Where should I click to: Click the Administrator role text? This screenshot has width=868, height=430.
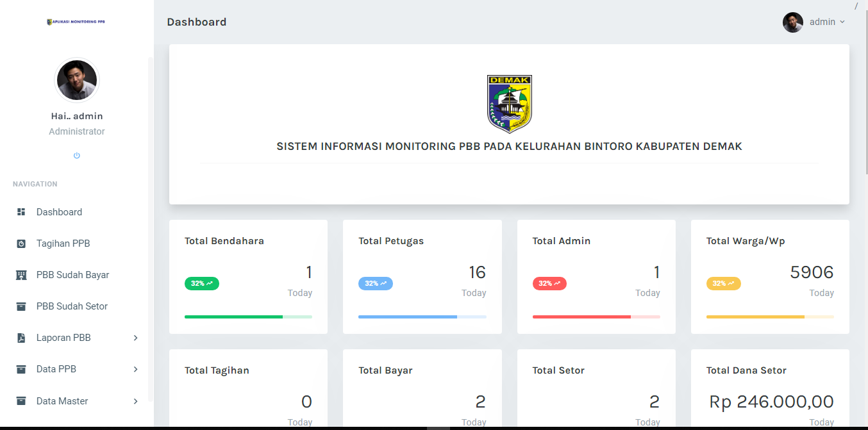point(77,131)
